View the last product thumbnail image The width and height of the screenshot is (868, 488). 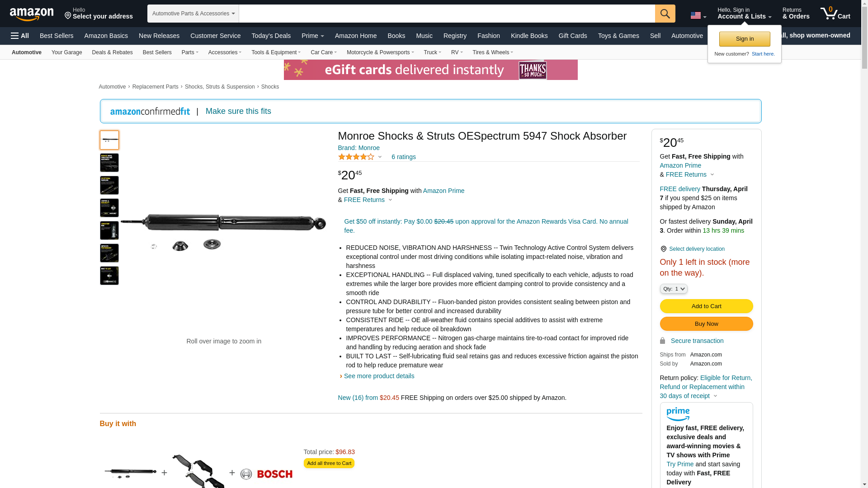[x=109, y=276]
